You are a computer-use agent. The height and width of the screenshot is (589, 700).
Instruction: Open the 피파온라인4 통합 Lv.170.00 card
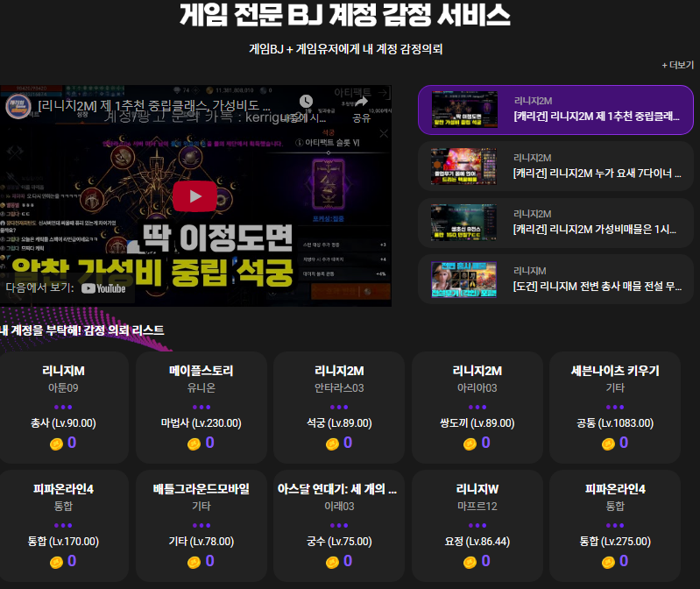63,526
